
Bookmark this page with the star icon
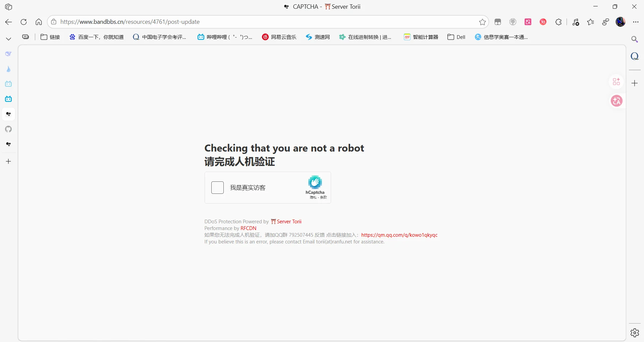point(482,22)
